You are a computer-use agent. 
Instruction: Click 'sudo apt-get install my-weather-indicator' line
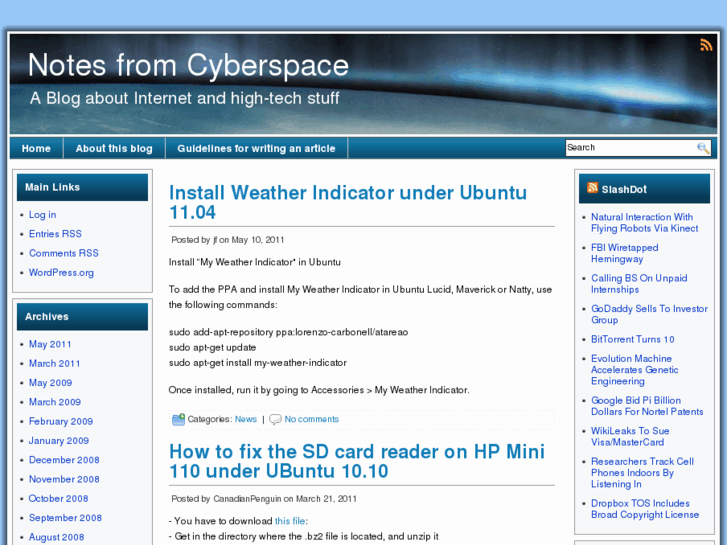coord(257,363)
